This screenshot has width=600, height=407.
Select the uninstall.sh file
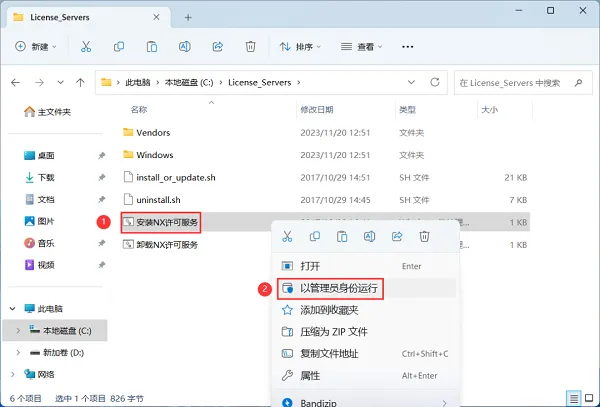[x=158, y=200]
